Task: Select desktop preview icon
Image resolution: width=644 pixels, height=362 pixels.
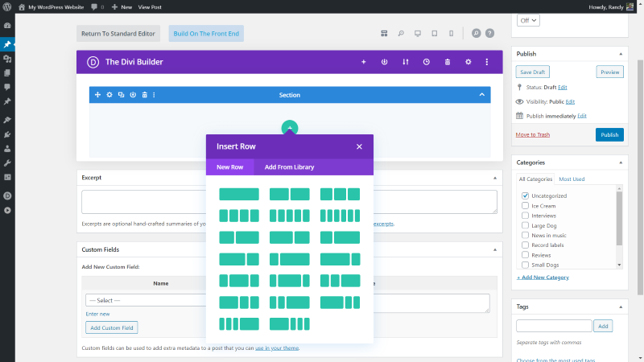Action: tap(418, 33)
